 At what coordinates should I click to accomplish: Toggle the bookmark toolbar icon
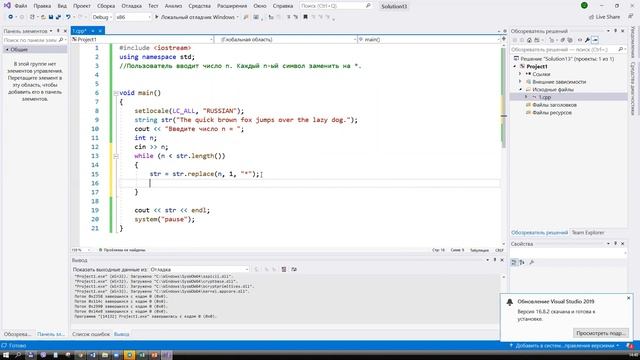click(x=305, y=17)
